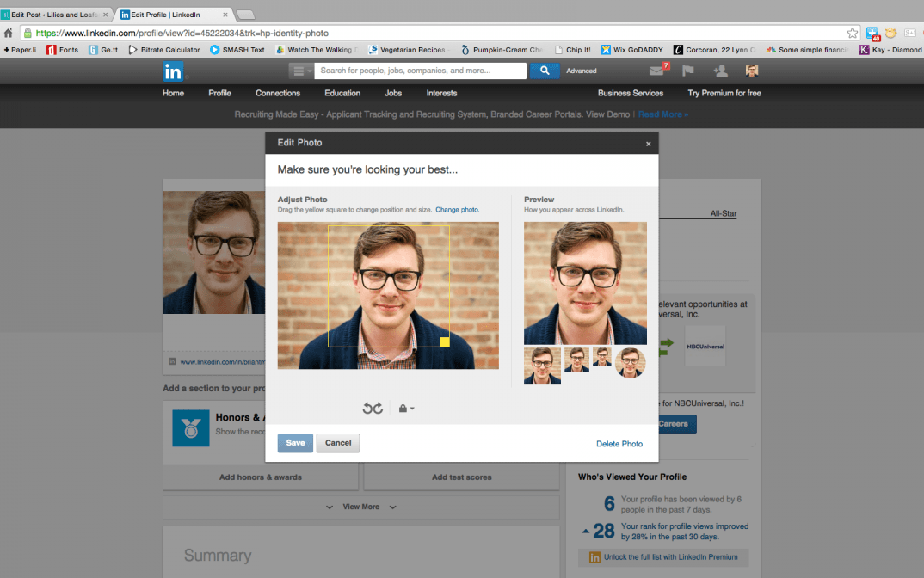Screen dimensions: 924x578
Task: Bookmark this page with the star icon
Action: (852, 33)
